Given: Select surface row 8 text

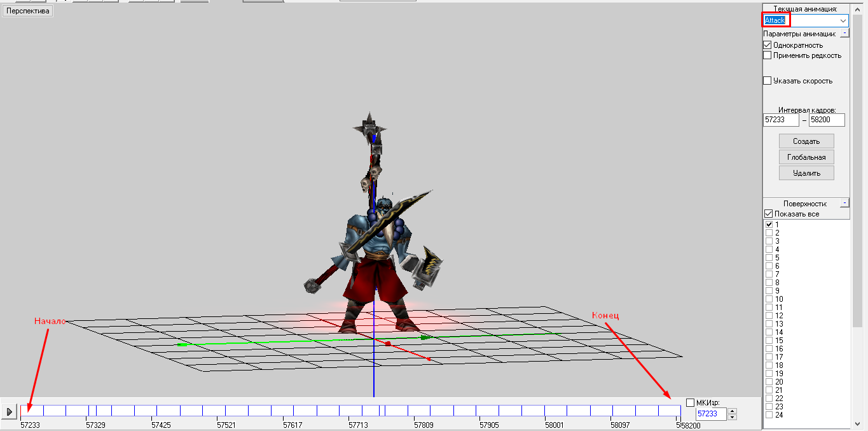Looking at the screenshot, I should click(777, 283).
